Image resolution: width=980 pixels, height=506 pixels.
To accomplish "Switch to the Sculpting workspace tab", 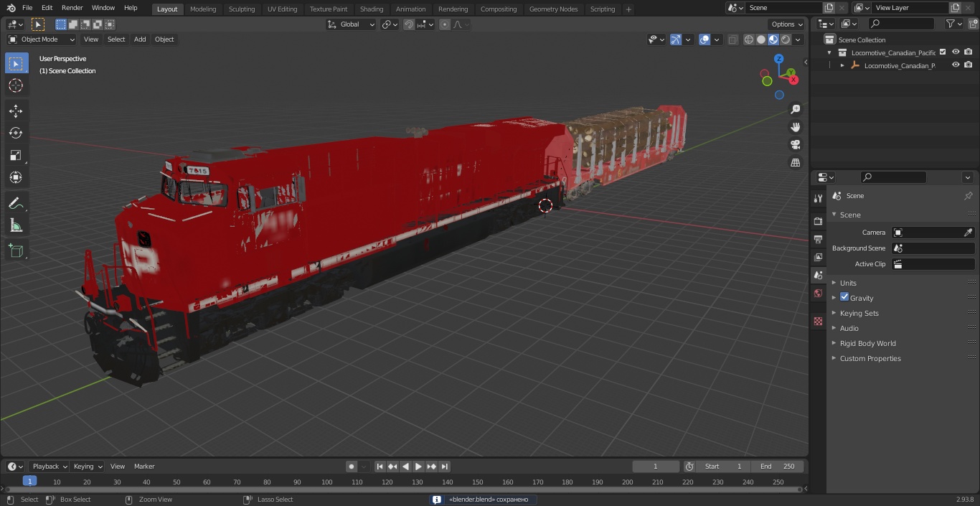I will (x=242, y=9).
